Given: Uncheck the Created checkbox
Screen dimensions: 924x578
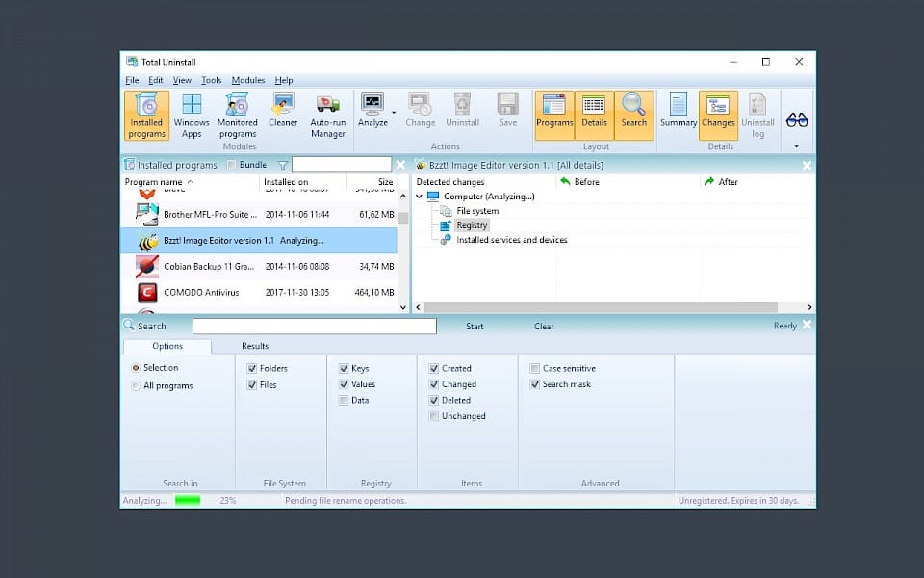Looking at the screenshot, I should tap(434, 369).
